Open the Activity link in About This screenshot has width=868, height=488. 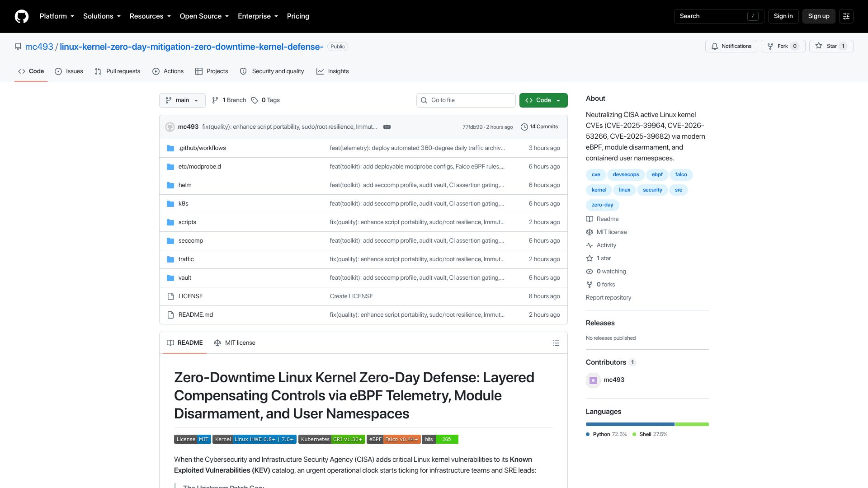601,245
